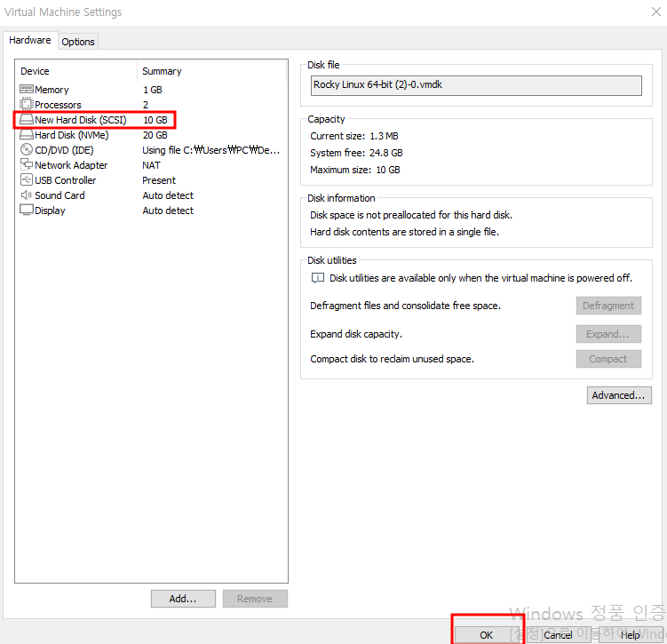Click the Maximum size: 10 GB text
This screenshot has height=644, width=667.
[355, 170]
